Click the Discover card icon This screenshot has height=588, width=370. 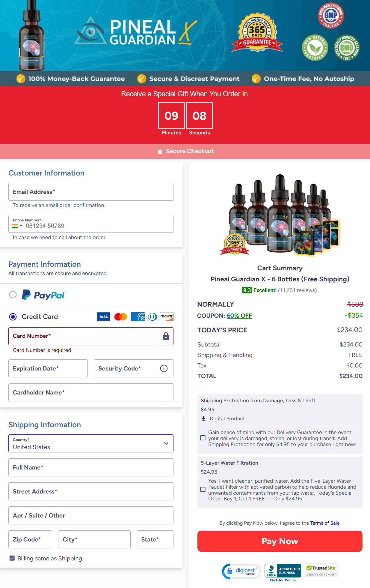(167, 317)
